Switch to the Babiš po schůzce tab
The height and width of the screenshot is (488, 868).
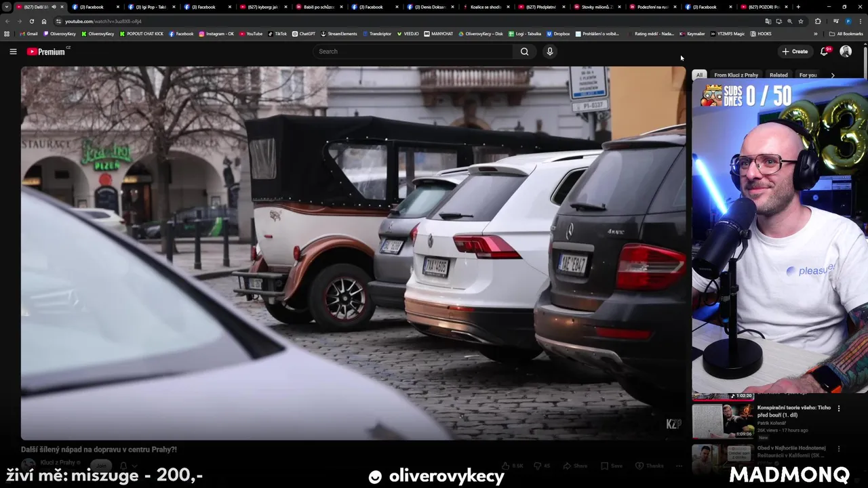click(x=318, y=7)
